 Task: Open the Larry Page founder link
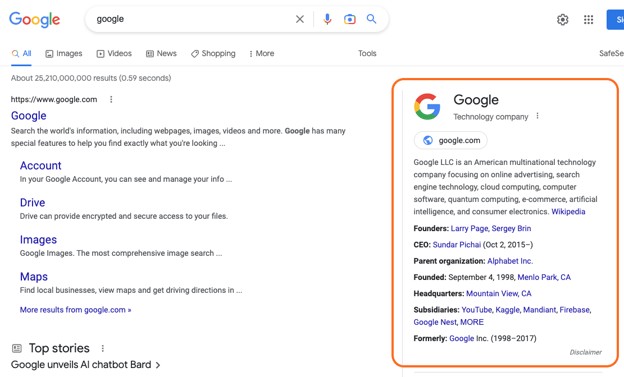(469, 229)
